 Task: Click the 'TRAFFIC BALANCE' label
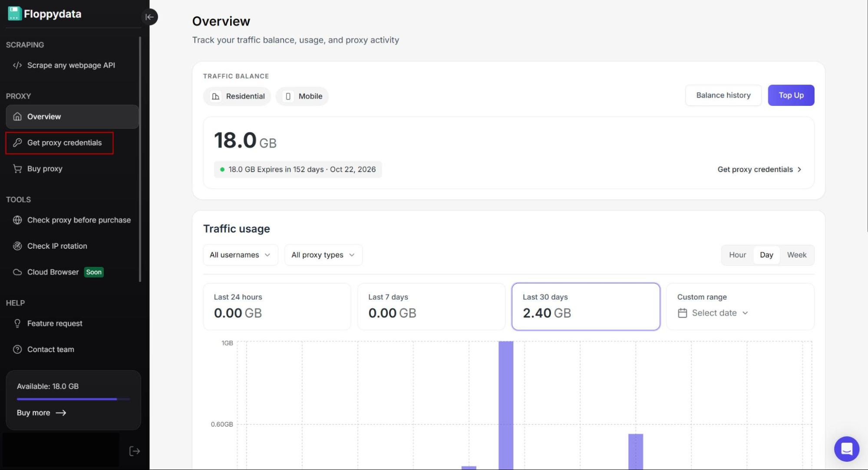(236, 76)
